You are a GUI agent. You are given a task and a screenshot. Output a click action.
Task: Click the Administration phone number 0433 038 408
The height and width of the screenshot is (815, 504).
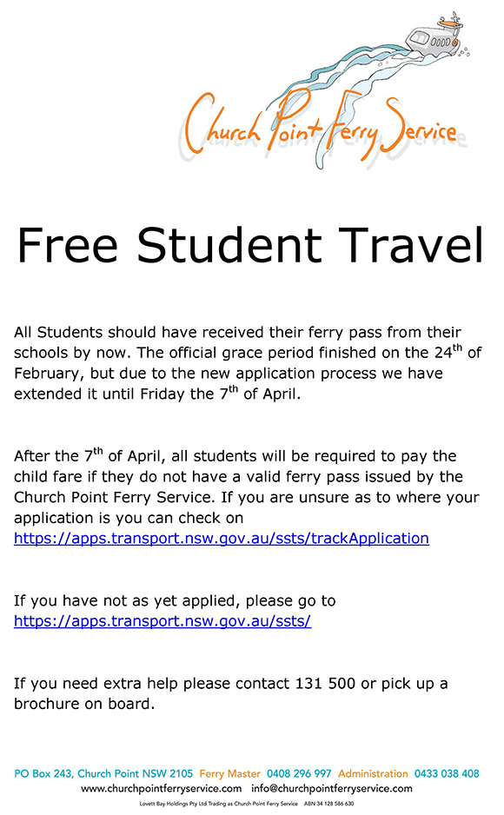447,773
